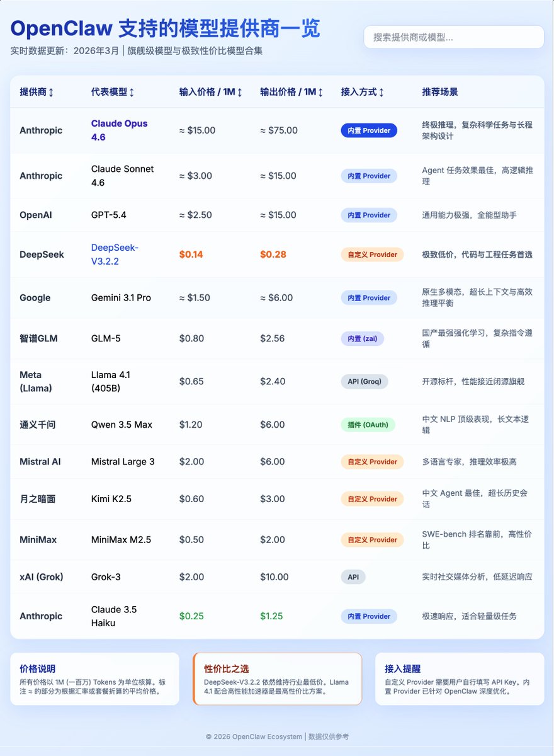The width and height of the screenshot is (554, 756).
Task: Select Llama 4.1 (405B) model cell
Action: 111,381
